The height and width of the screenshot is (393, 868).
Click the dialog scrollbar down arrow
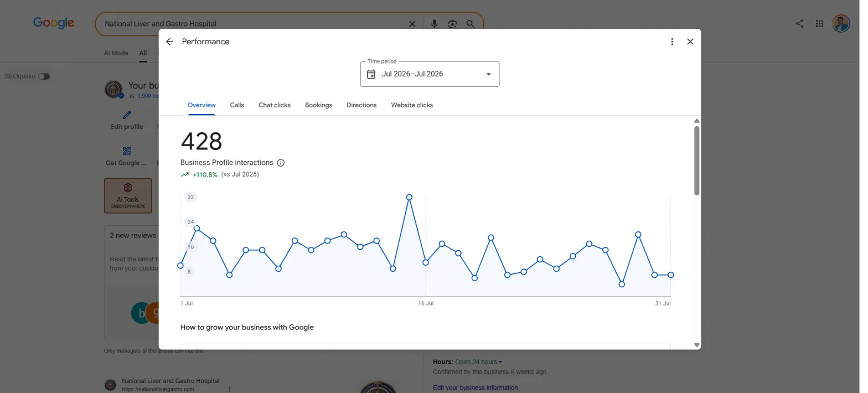[696, 345]
